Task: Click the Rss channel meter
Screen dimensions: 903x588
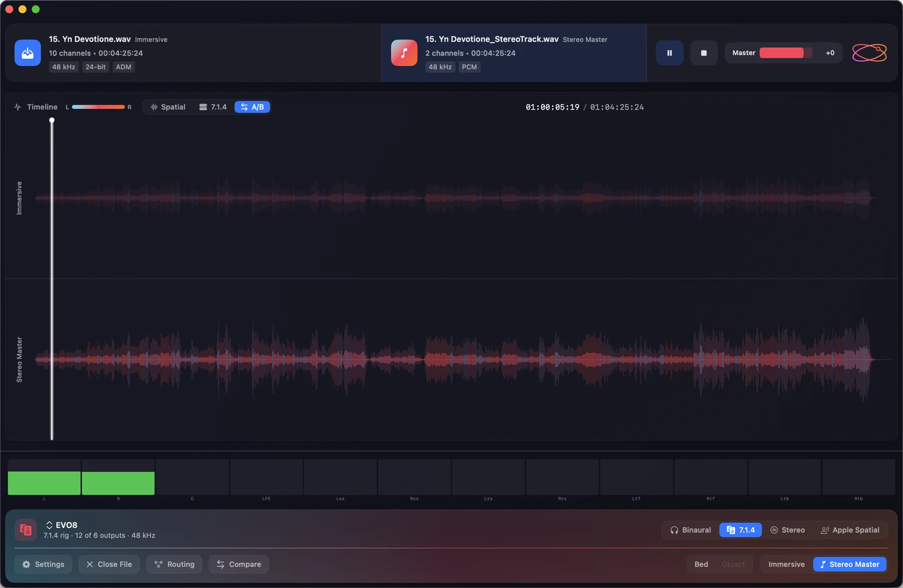Action: 414,477
